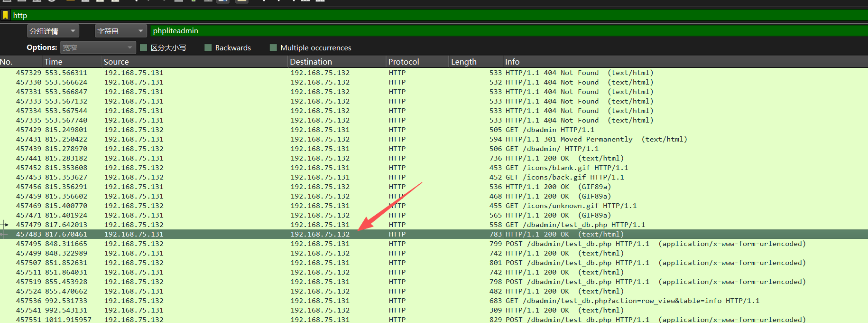868x323 pixels.
Task: Select packet 457431 with 301 Moved Permanently
Action: 434,139
